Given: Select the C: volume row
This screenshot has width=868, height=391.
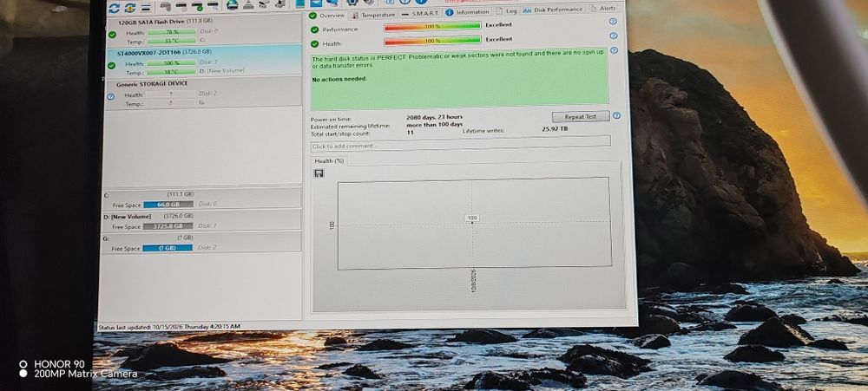Looking at the screenshot, I should point(202,199).
